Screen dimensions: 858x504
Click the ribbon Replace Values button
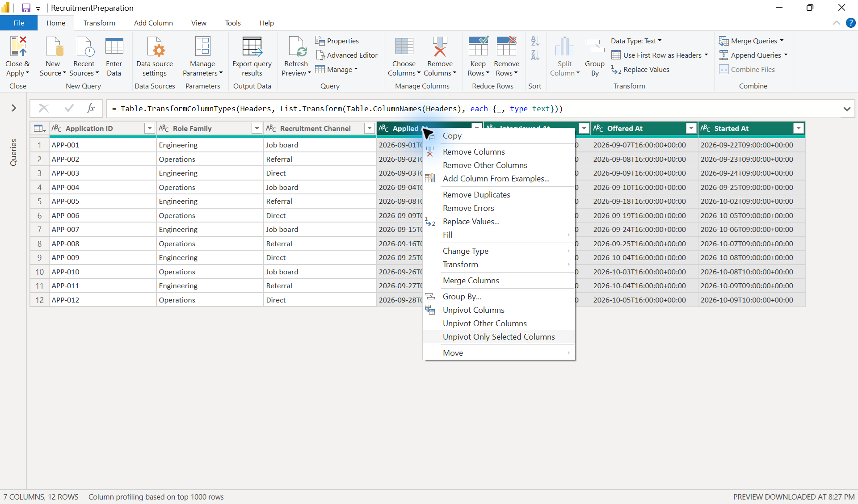640,69
